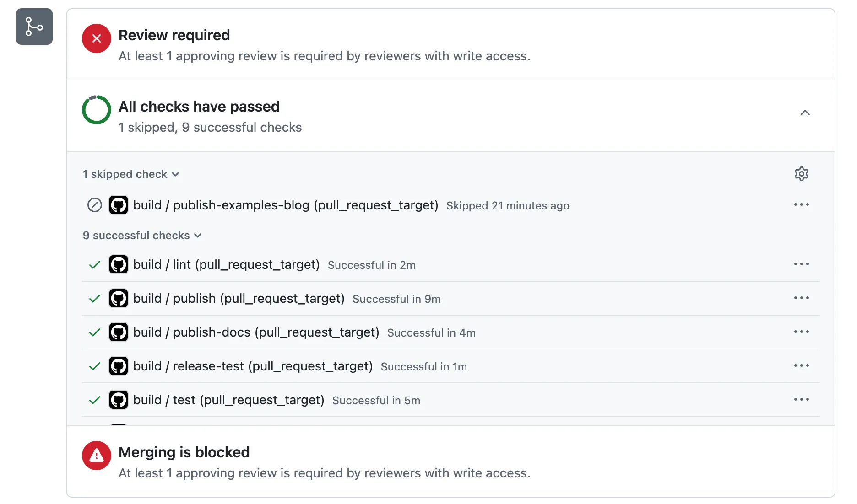Image resolution: width=857 pixels, height=504 pixels.
Task: Click GitHub avatar beside build / lint
Action: click(x=119, y=264)
